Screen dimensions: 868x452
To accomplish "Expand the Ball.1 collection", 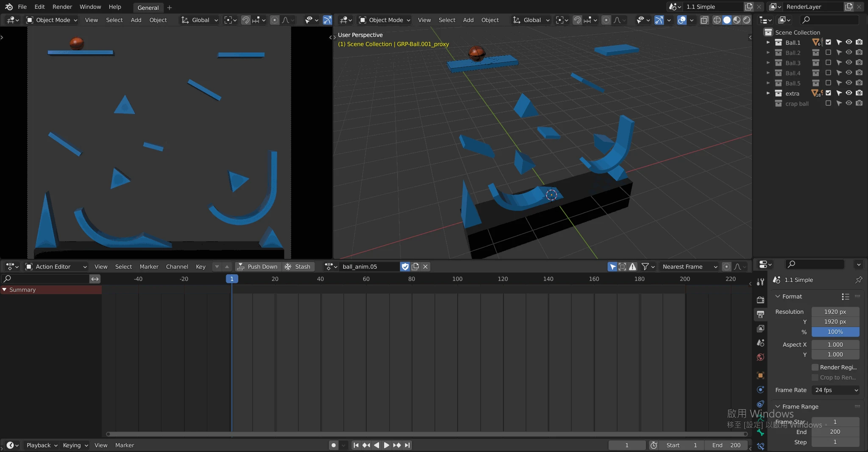I will coord(768,42).
